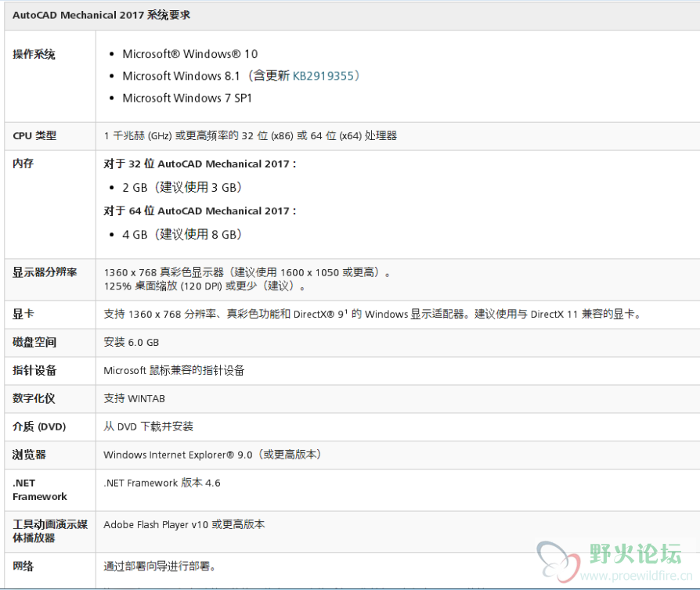Click the '4 GB（建议使用 8 GB）' item
The image size is (700, 590).
click(182, 234)
